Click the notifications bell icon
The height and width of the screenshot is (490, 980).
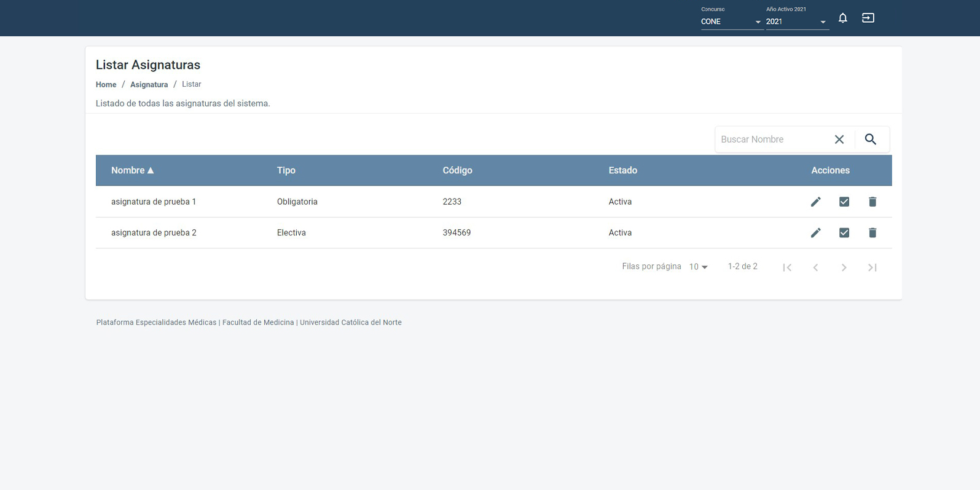pyautogui.click(x=843, y=18)
